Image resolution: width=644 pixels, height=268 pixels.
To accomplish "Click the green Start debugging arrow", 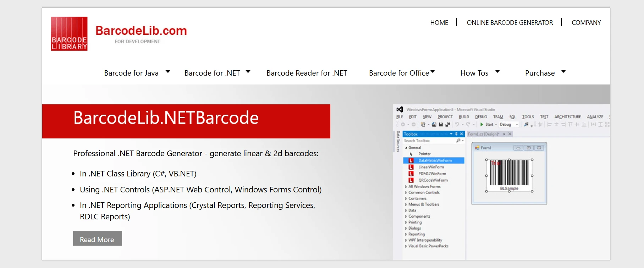I will (x=481, y=125).
